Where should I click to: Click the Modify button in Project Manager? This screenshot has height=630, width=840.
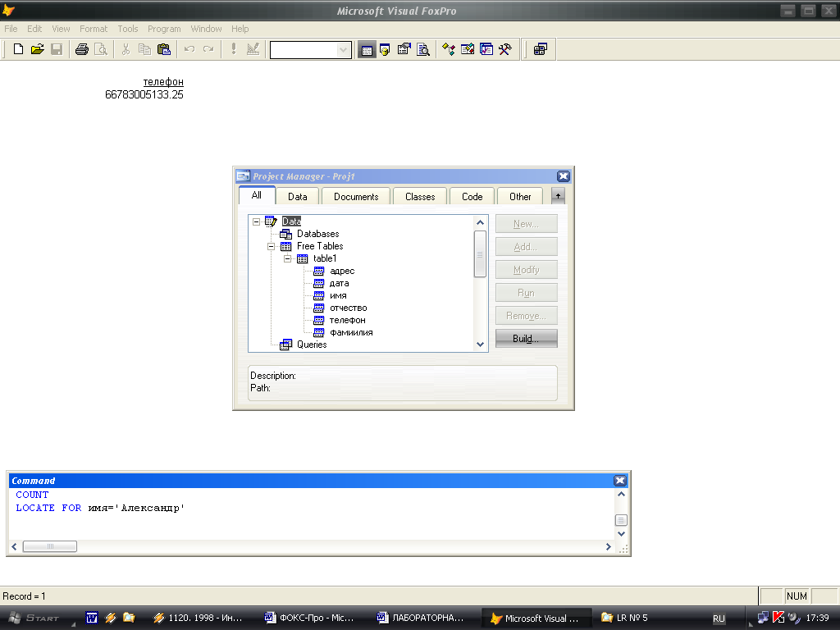[526, 270]
